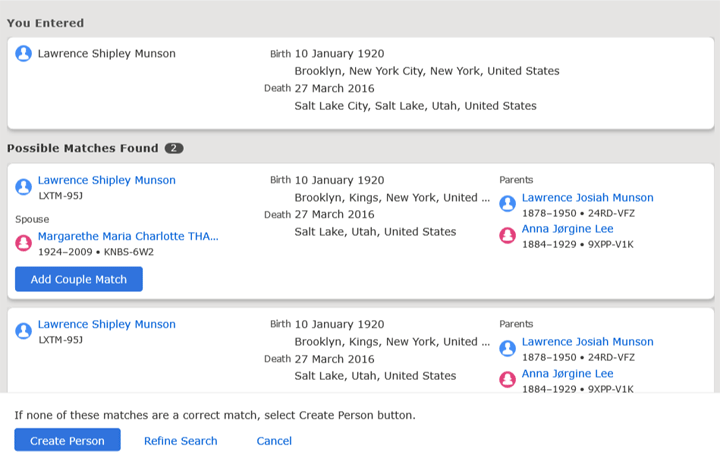
Task: Click the possible matches count badge
Action: click(x=174, y=148)
